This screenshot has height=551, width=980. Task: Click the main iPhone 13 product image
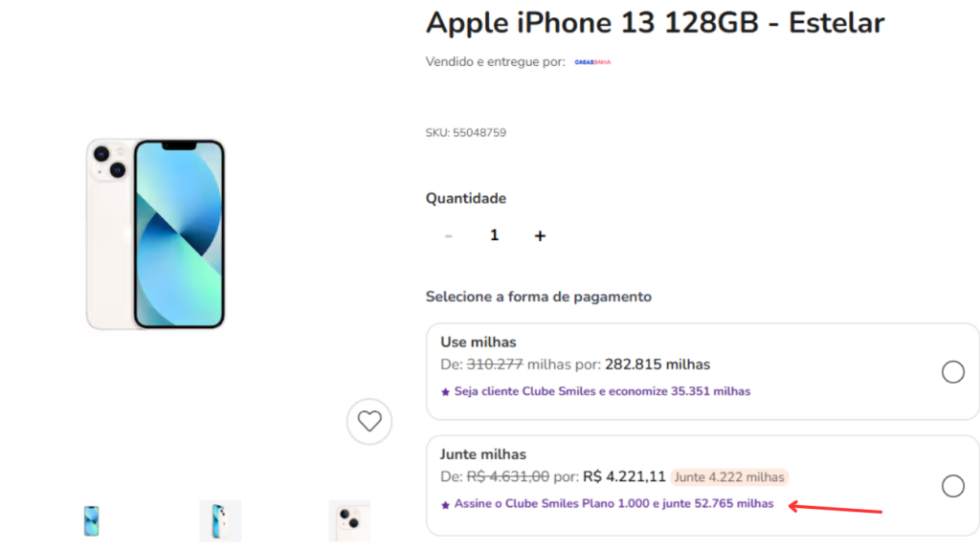[x=155, y=234]
